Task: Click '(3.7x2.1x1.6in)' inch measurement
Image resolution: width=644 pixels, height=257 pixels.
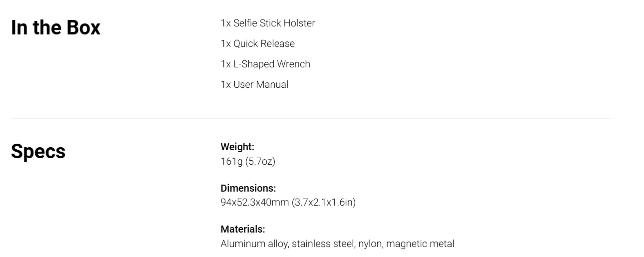Action: pos(324,203)
